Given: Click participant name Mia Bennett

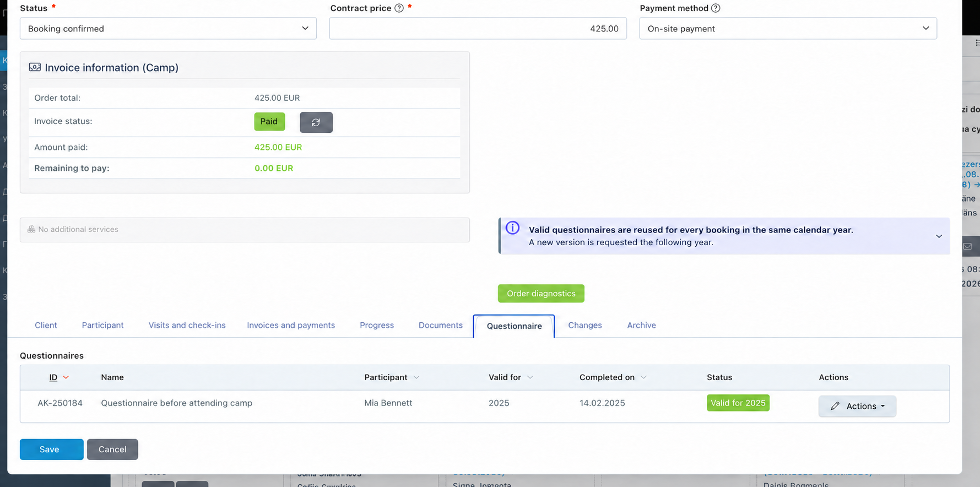Looking at the screenshot, I should [x=388, y=403].
